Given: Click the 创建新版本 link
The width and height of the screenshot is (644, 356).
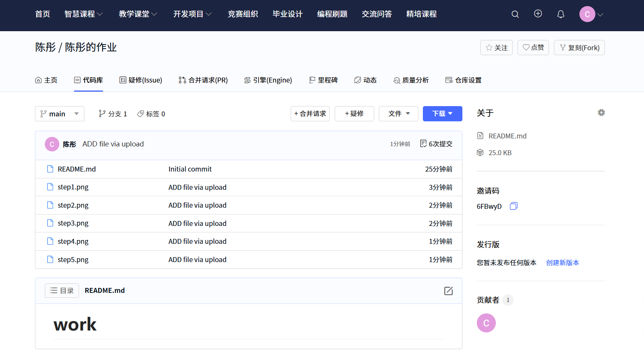Looking at the screenshot, I should (562, 263).
